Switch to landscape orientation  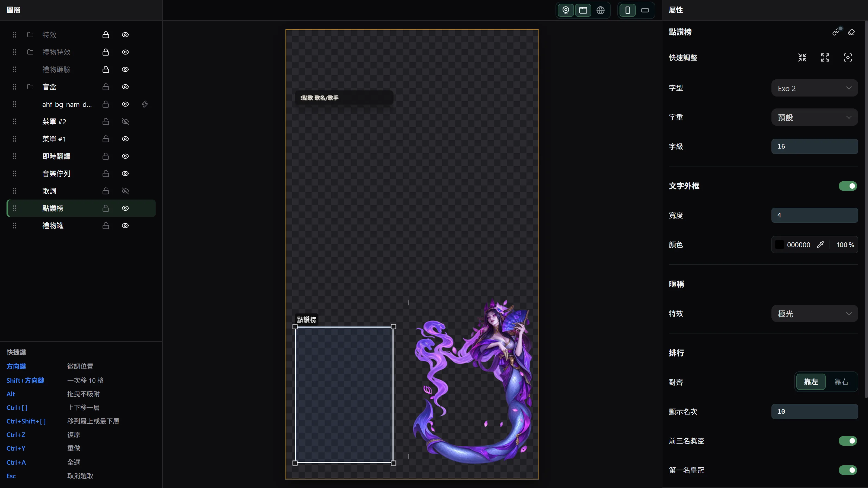click(645, 10)
